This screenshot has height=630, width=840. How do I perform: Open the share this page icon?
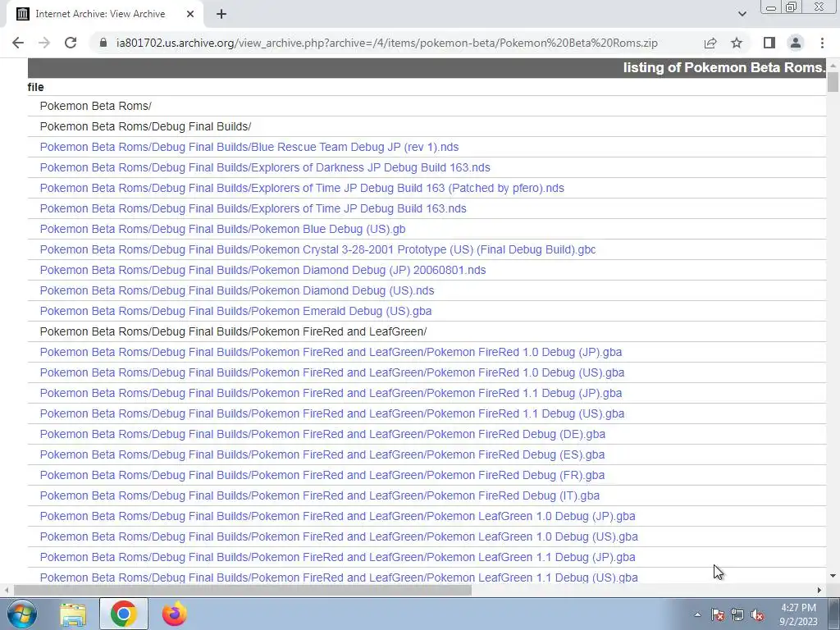(x=710, y=43)
